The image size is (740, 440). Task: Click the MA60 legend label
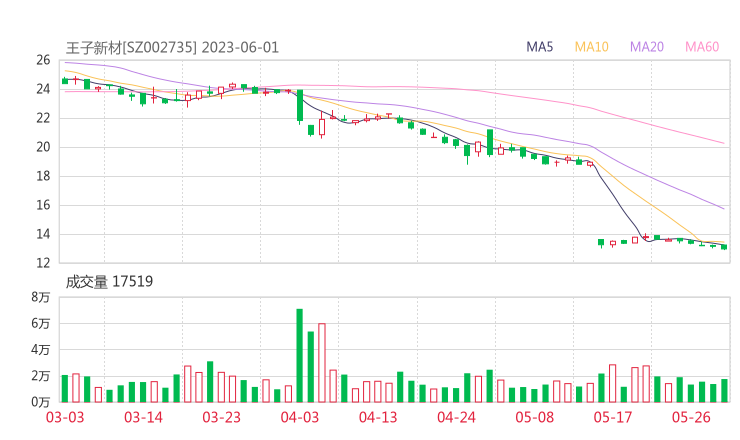[702, 47]
